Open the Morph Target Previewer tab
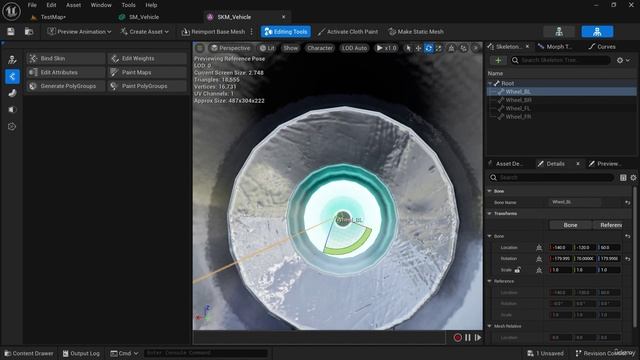Viewport: 640px width, 360px height. (x=555, y=47)
